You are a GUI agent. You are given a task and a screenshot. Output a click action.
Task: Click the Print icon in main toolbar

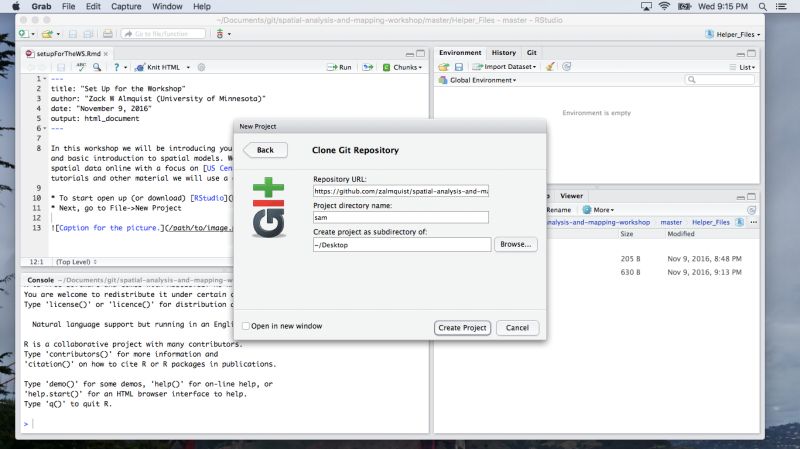108,34
